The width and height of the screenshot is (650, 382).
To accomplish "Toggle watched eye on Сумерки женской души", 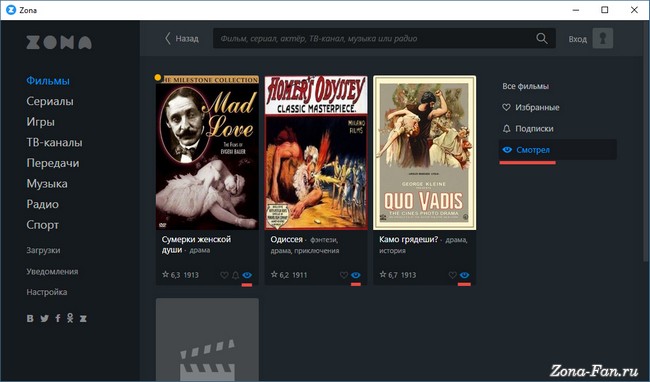I will pyautogui.click(x=247, y=275).
